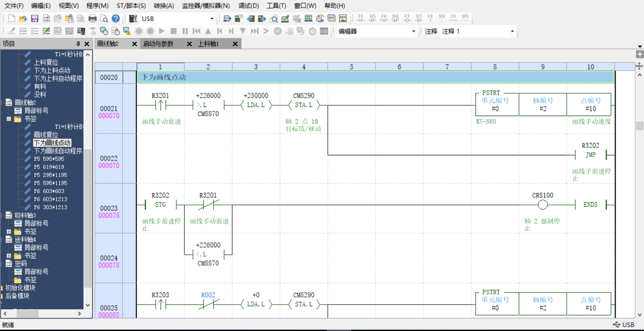Open the 调试(D) menu
The width and height of the screenshot is (644, 331).
pyautogui.click(x=249, y=6)
